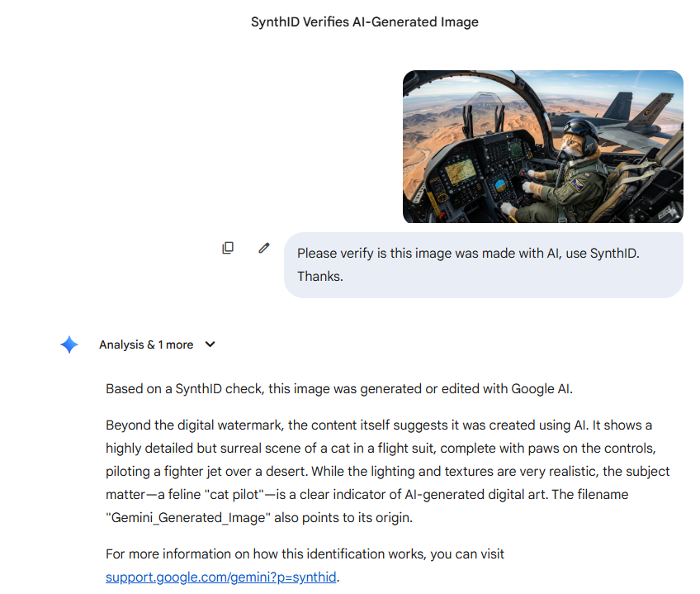
Task: Click the "Analysis & 1 more" label
Action: click(x=146, y=345)
